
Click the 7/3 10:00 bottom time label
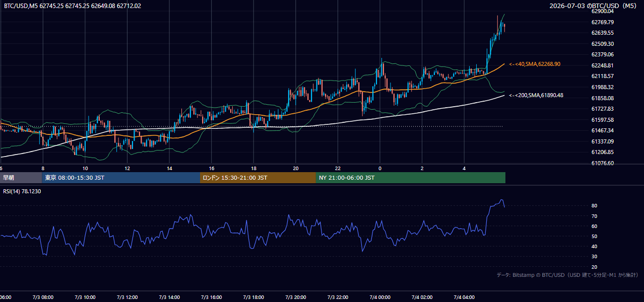(x=85, y=297)
